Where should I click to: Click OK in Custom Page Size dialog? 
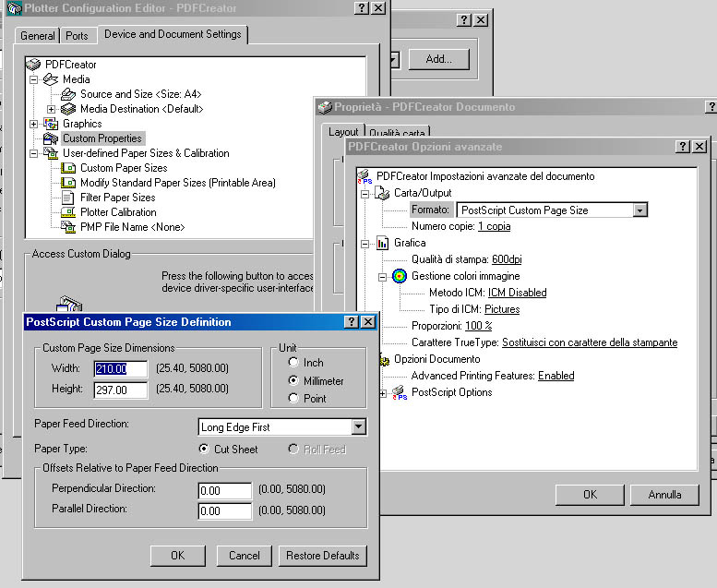(178, 556)
